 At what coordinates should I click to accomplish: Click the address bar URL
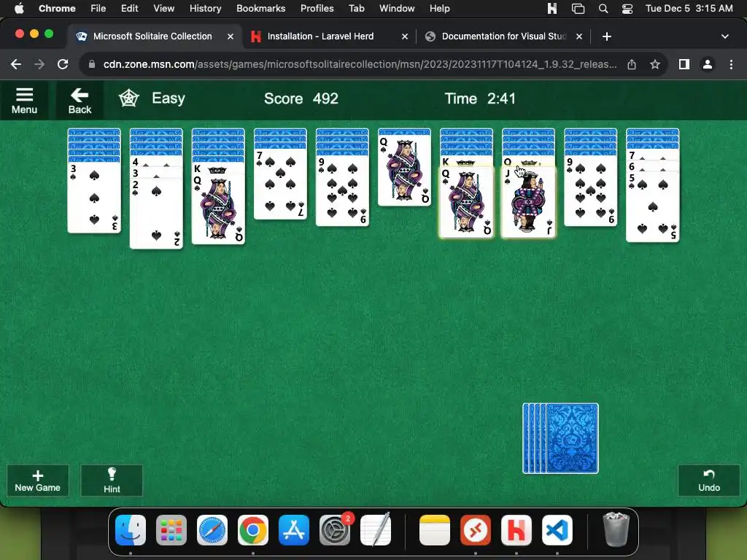tap(360, 64)
